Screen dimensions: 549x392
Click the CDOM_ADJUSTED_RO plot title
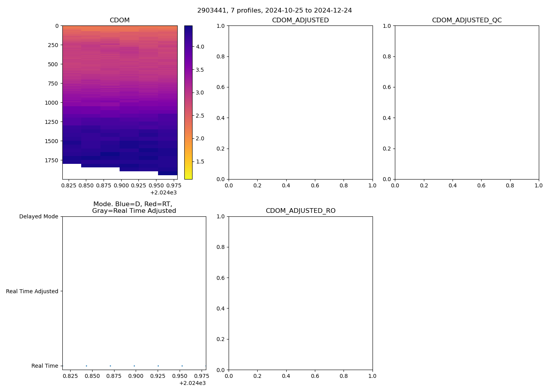[300, 211]
